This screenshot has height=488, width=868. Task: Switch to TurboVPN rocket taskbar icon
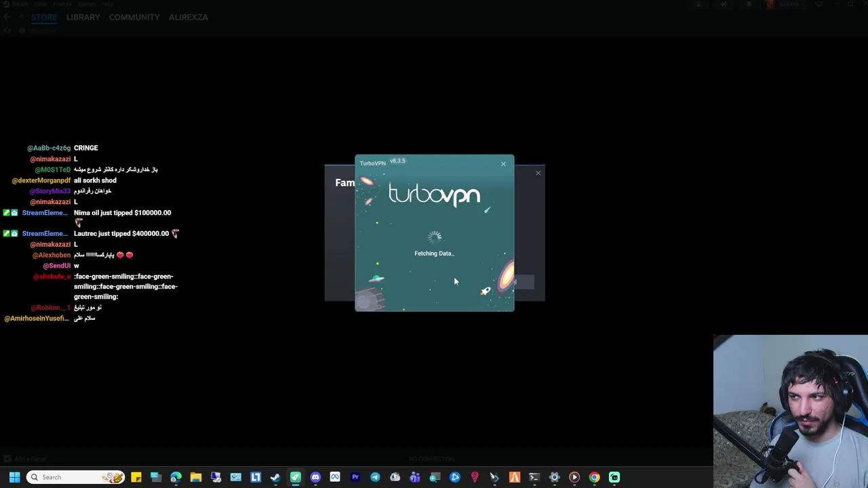[295, 477]
